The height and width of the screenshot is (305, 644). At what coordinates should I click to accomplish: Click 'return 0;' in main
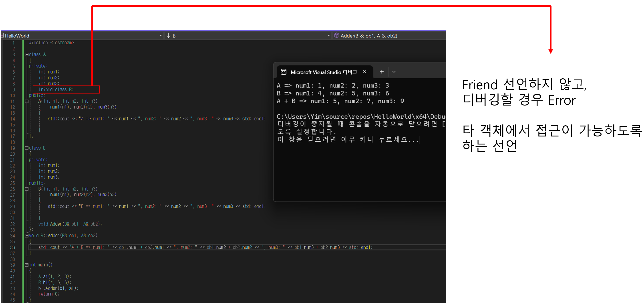point(49,294)
